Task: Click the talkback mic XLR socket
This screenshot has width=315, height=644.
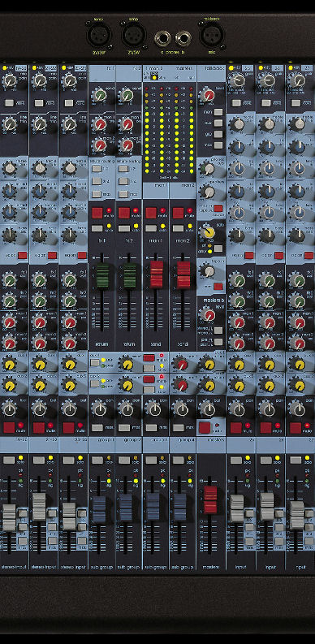Action: coord(212,34)
